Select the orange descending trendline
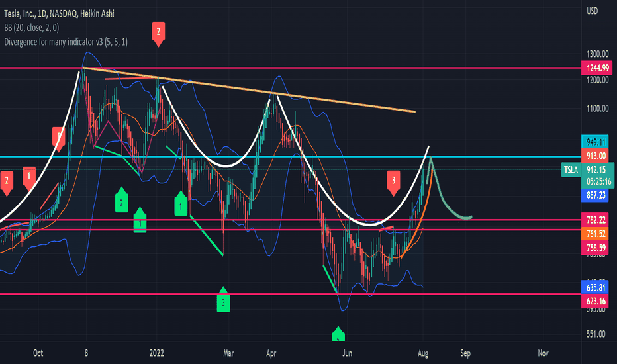The width and height of the screenshot is (617, 364). tap(249, 90)
